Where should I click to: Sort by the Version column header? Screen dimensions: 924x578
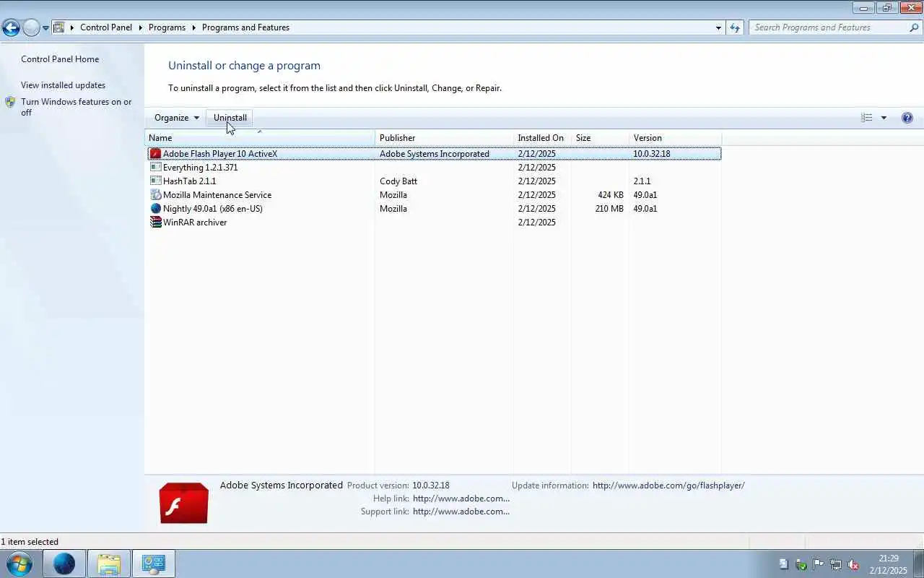click(x=675, y=138)
